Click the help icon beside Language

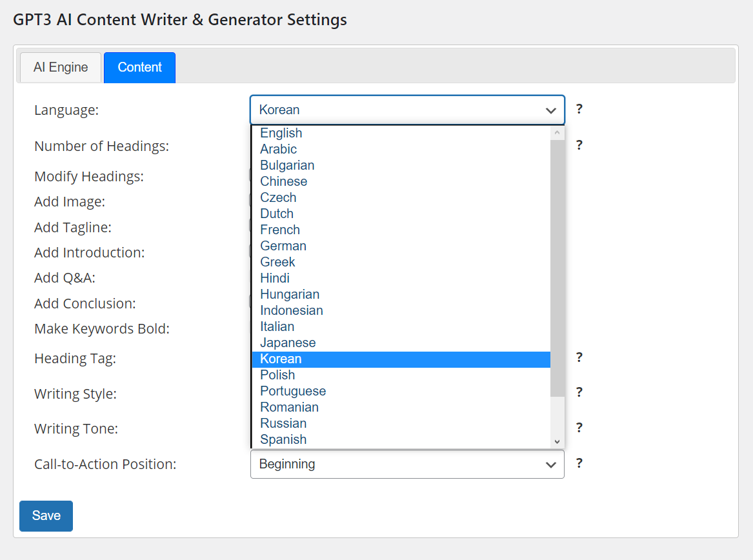tap(579, 109)
